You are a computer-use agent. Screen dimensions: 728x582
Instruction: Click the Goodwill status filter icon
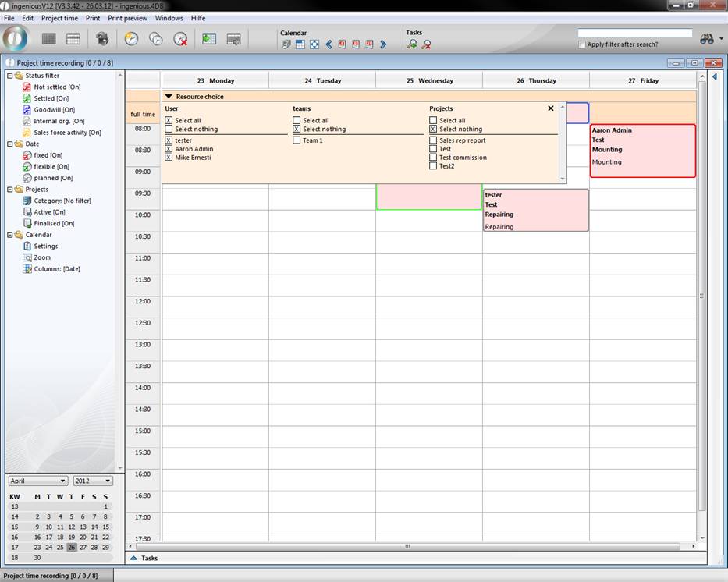click(x=27, y=110)
